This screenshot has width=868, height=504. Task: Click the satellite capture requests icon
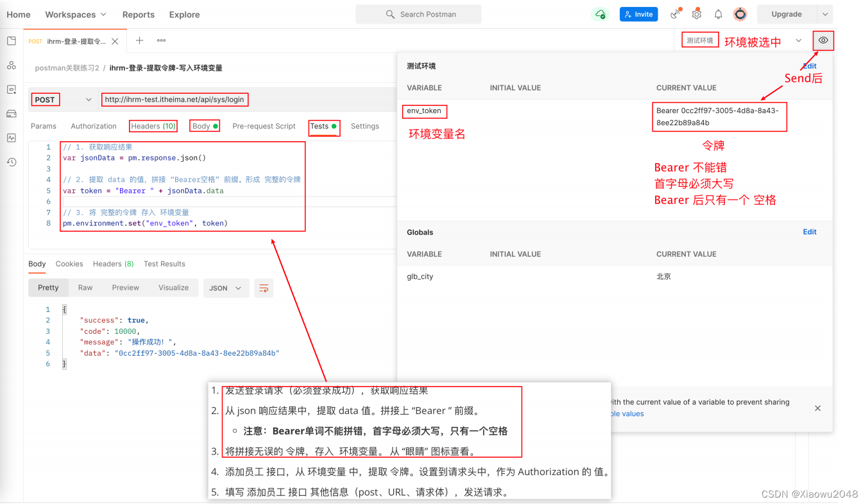point(676,14)
